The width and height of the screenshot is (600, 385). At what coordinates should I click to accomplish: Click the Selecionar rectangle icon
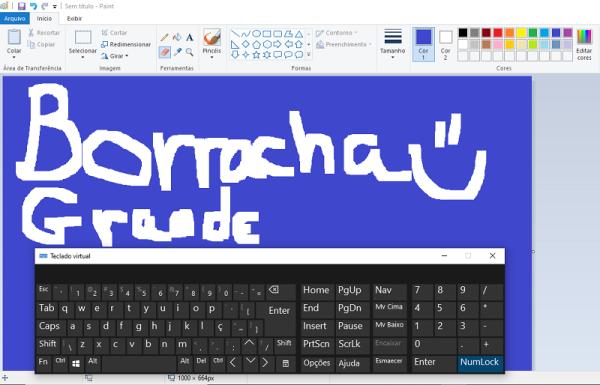[83, 38]
